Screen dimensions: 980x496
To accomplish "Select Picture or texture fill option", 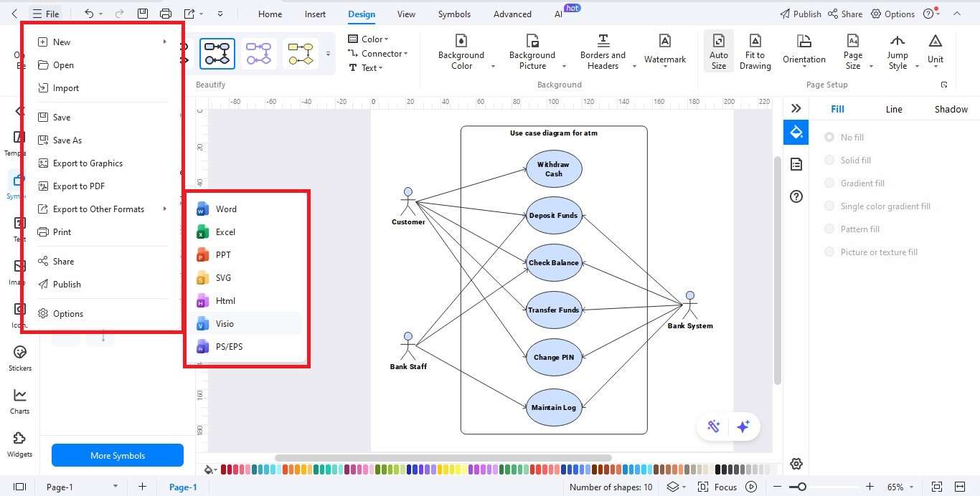I will point(829,252).
